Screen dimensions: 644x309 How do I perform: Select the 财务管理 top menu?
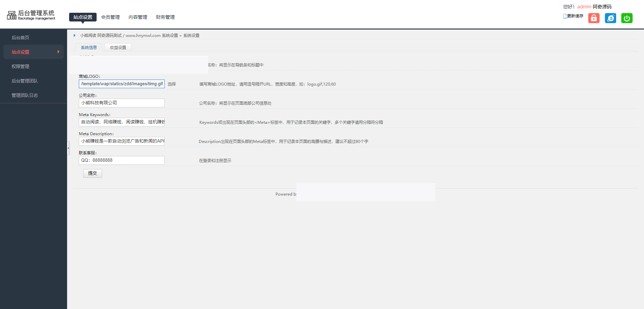click(165, 17)
